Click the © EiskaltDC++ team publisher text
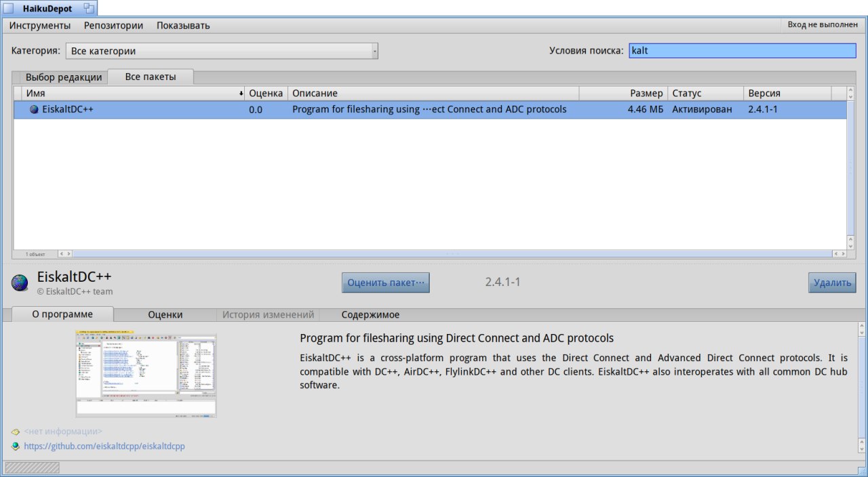The height and width of the screenshot is (477, 868). click(75, 291)
